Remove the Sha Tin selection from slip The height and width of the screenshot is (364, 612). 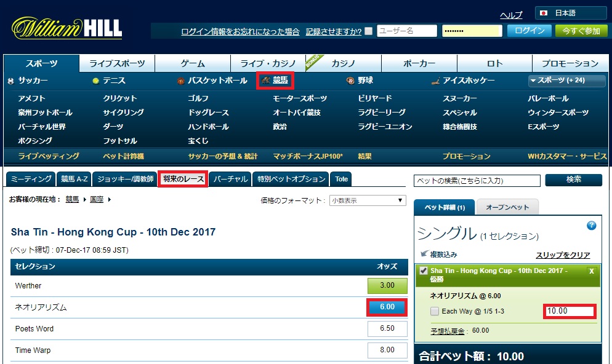pos(592,271)
